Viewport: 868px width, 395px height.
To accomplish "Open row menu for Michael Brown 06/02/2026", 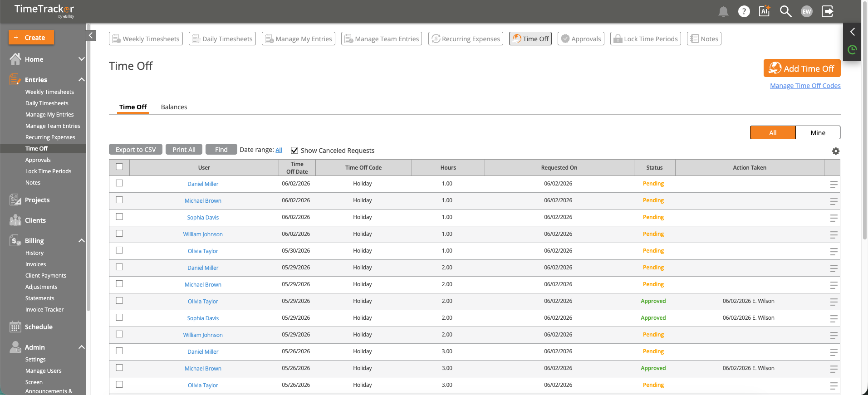I will (x=834, y=201).
